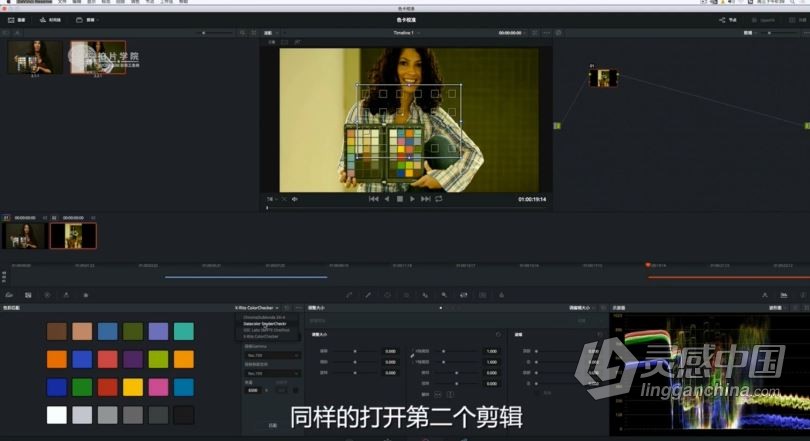Click the viewer timecode 01:00:19:14

[532, 199]
